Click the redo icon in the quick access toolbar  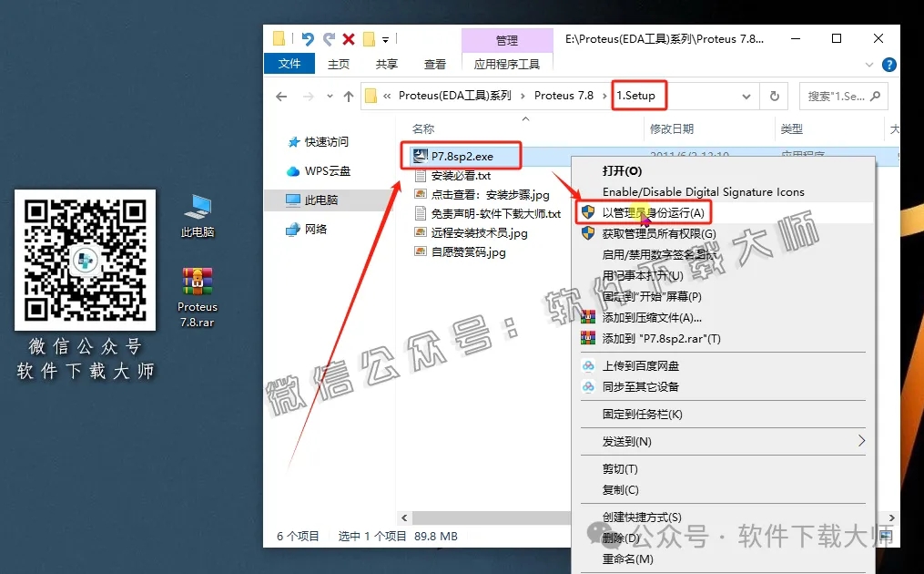[x=330, y=39]
